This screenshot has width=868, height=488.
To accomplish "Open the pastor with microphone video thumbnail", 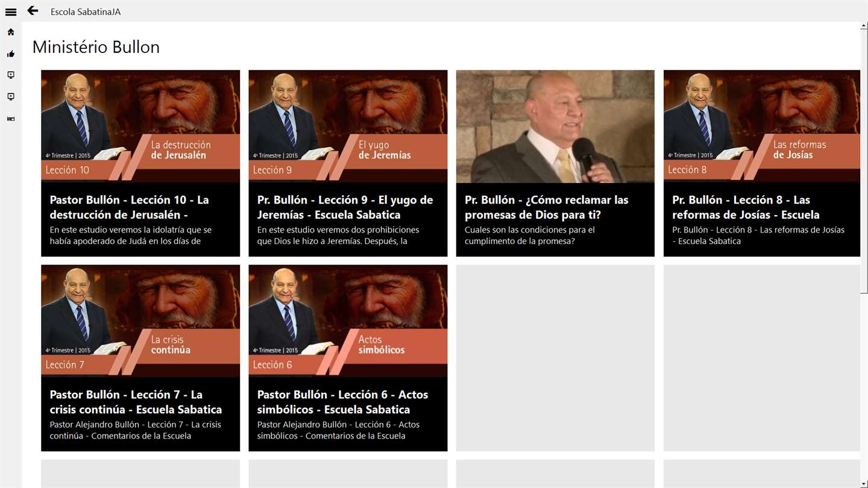I will click(x=555, y=127).
